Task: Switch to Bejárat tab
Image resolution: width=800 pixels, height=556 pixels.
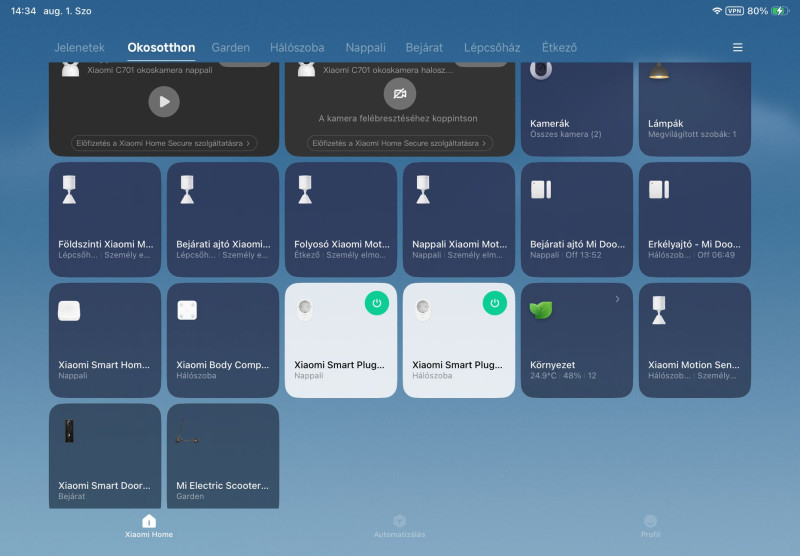Action: click(x=424, y=47)
